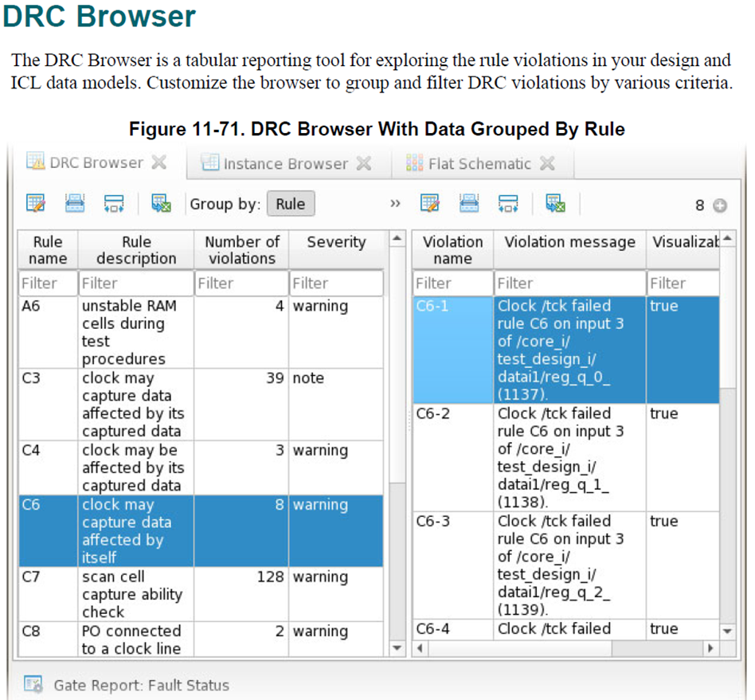
Task: Select the C6-4 violation row
Action: [x=566, y=629]
